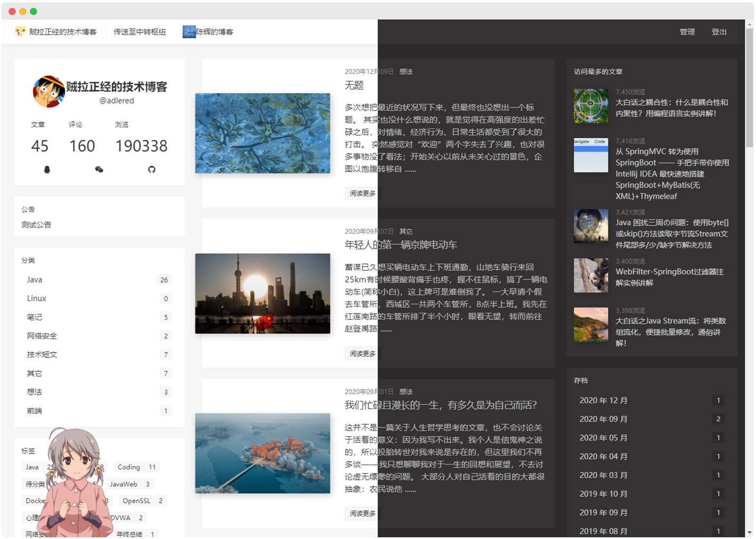
Task: Click the Luffy profile avatar
Action: 49,92
